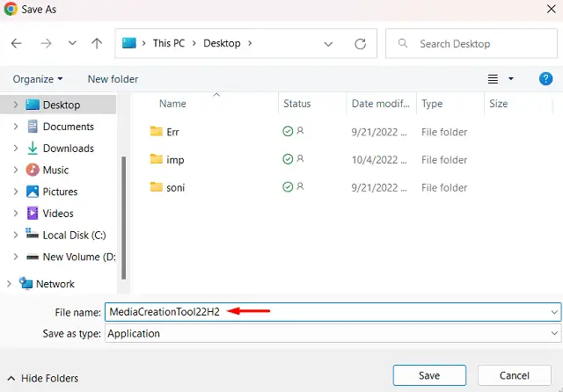The width and height of the screenshot is (563, 392).
Task: Select Music in the navigation pane
Action: click(x=55, y=170)
